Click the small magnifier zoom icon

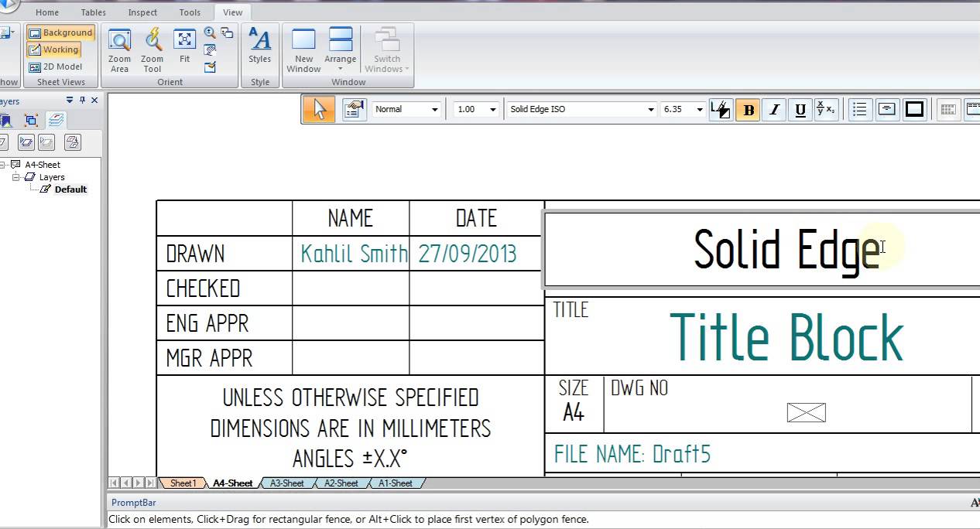[x=210, y=32]
